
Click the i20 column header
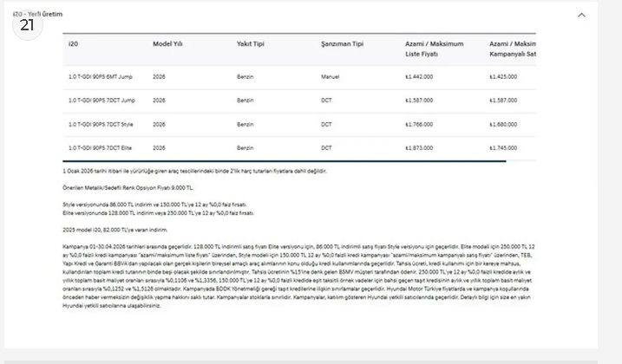[73, 44]
